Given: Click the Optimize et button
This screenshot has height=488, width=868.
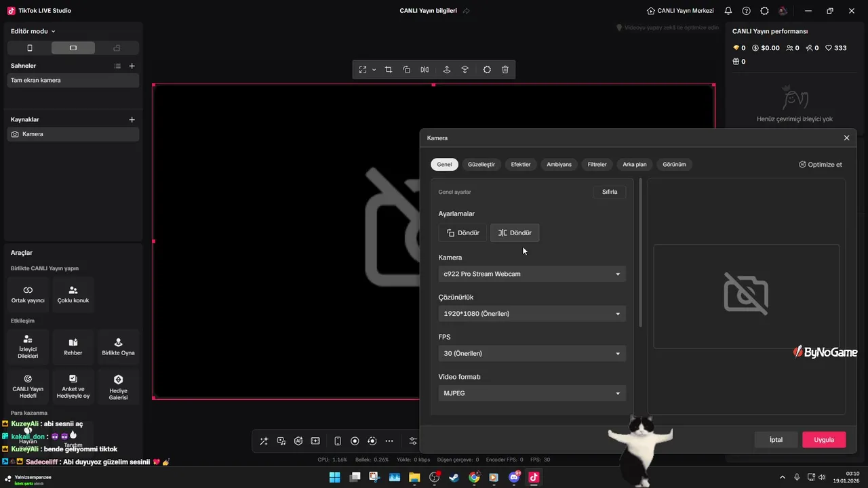Looking at the screenshot, I should pos(821,164).
